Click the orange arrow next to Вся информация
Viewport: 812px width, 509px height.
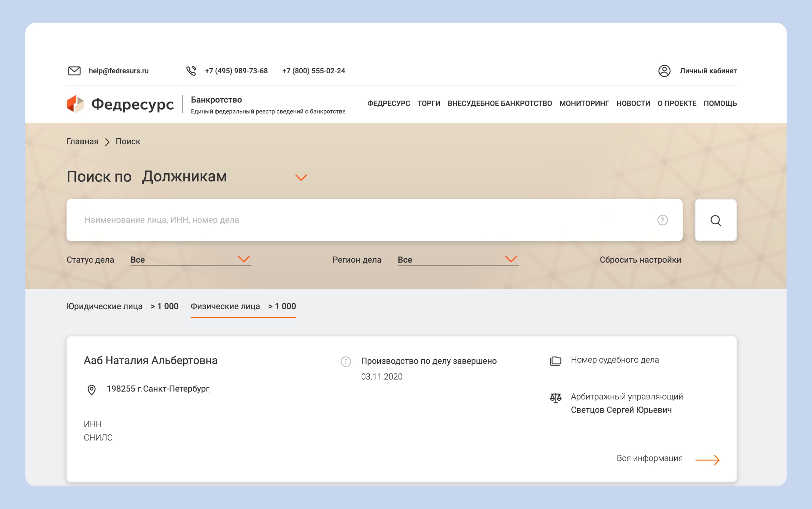[x=707, y=460]
